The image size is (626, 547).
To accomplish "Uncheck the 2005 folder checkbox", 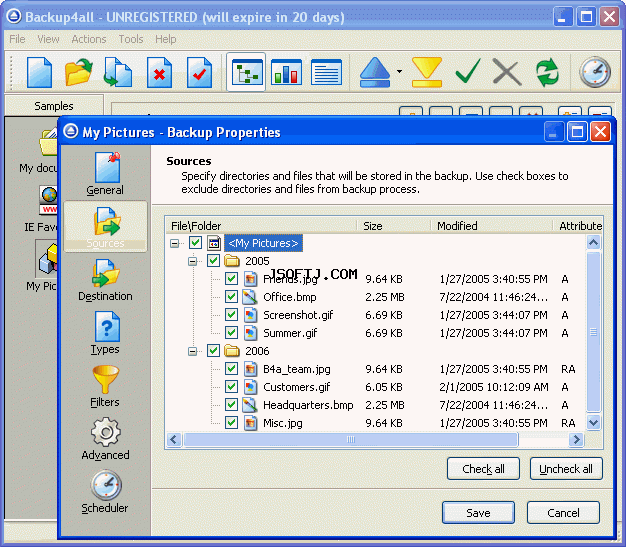I will click(213, 261).
